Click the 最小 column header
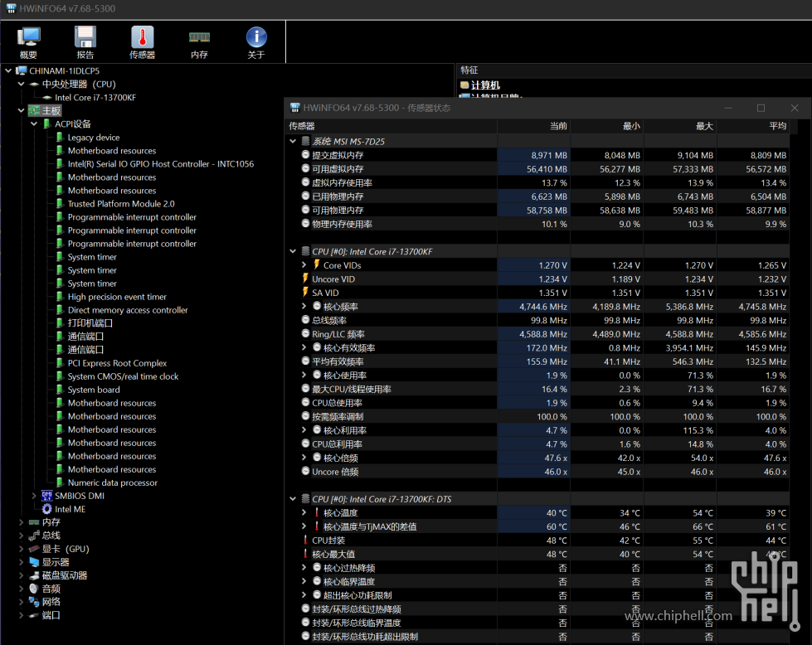The width and height of the screenshot is (812, 645). [607, 126]
